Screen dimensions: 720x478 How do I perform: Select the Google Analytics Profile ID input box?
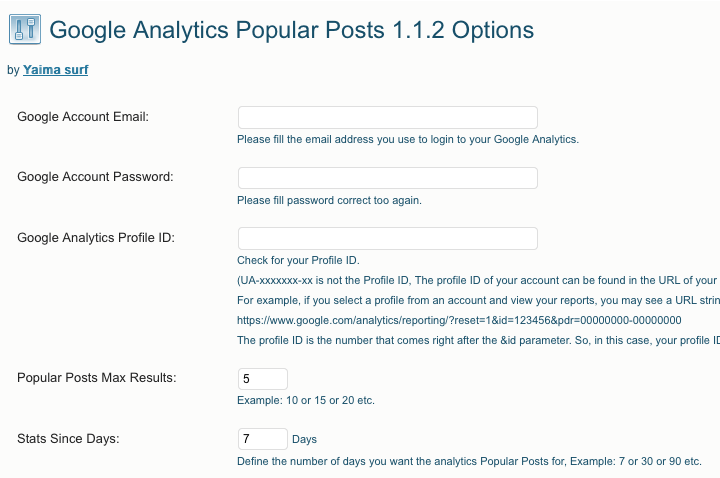pyautogui.click(x=388, y=239)
